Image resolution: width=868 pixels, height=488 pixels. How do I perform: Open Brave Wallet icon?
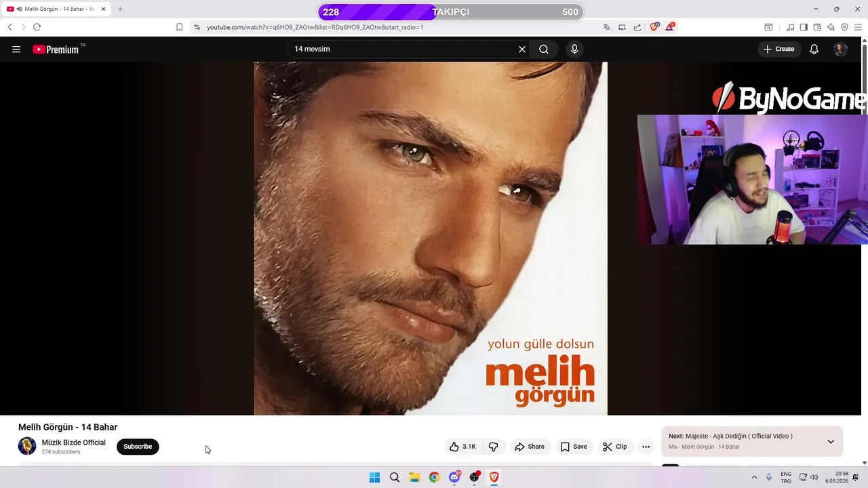click(x=817, y=27)
